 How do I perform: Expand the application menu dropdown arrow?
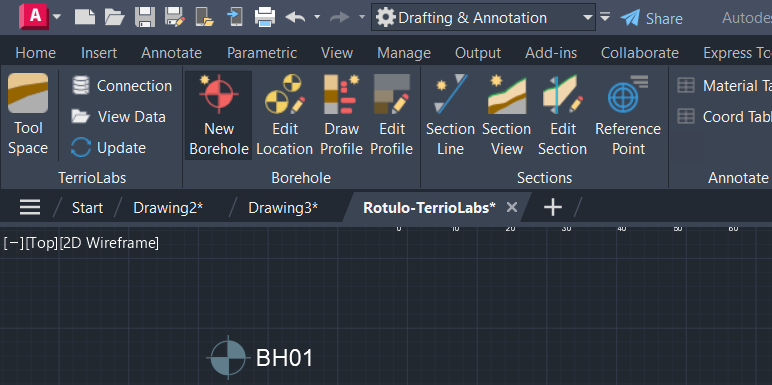pyautogui.click(x=57, y=17)
